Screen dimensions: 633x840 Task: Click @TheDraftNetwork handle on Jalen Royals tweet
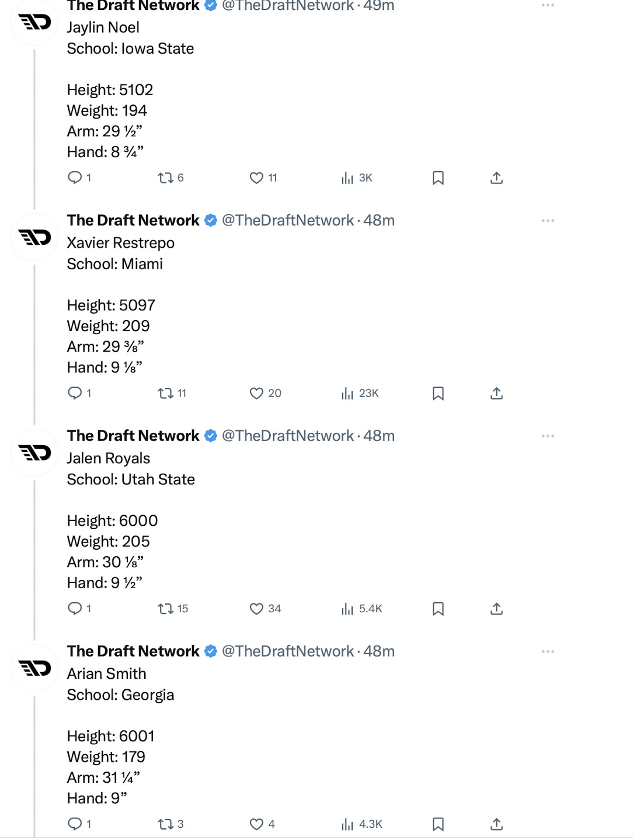[x=287, y=436]
